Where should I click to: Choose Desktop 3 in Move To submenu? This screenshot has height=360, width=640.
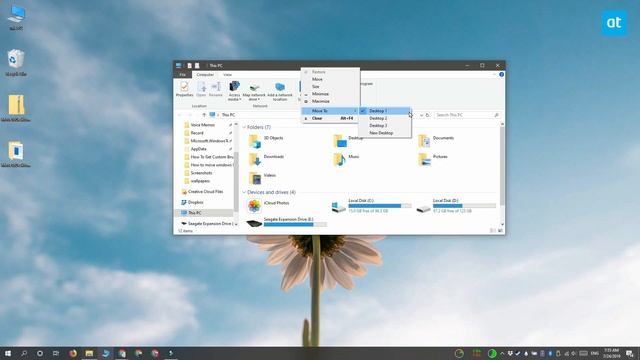(384, 126)
